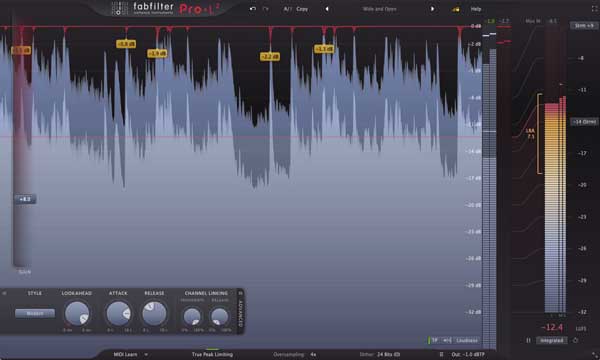The width and height of the screenshot is (600, 360).
Task: Open the Oversampling 4x menu
Action: click(295, 355)
